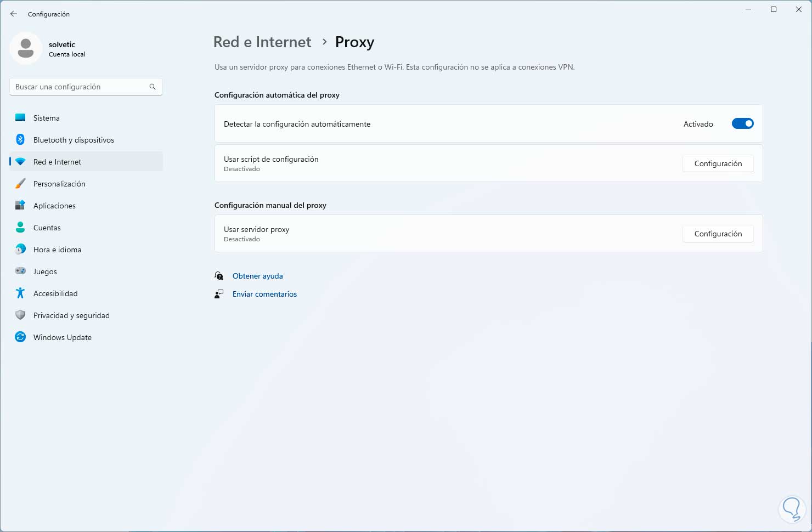
Task: Click the Personalización paintbrush icon
Action: click(20, 184)
